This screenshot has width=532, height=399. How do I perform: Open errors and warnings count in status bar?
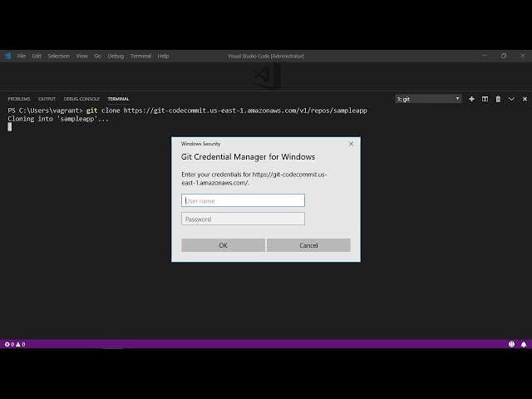click(x=15, y=344)
